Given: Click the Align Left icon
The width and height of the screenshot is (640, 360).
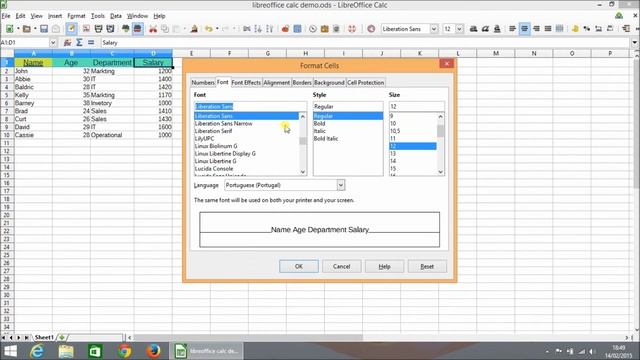Looking at the screenshot, I should 512,29.
